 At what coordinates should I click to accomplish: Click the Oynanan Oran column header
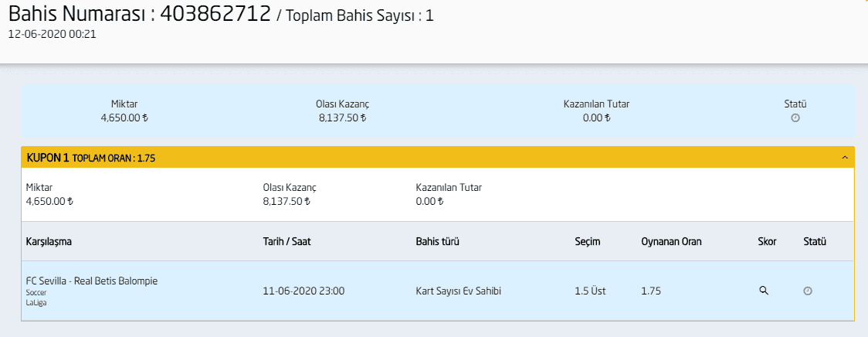click(672, 242)
